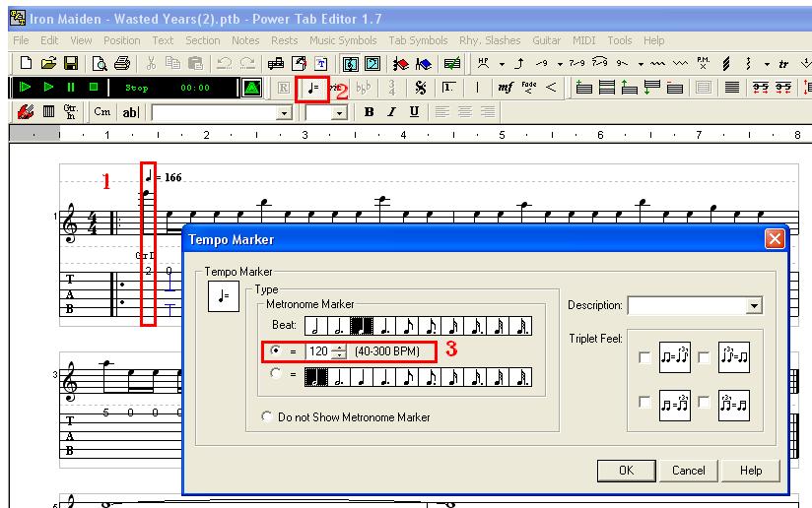Pause playback
The image size is (812, 508).
71,87
